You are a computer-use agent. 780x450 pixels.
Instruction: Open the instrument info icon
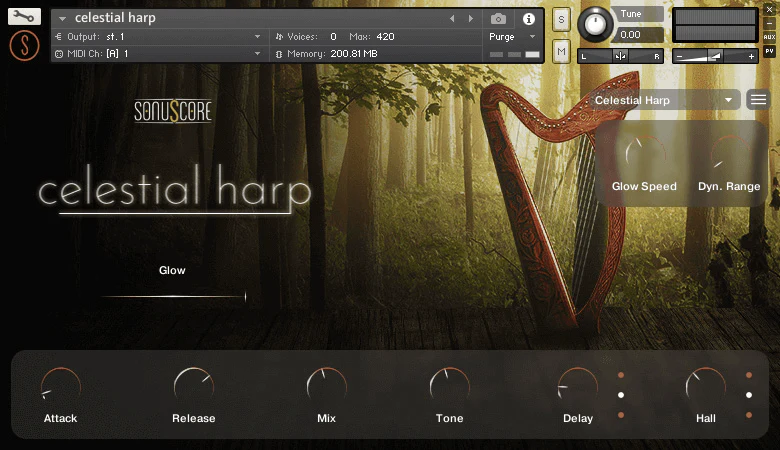click(x=529, y=19)
